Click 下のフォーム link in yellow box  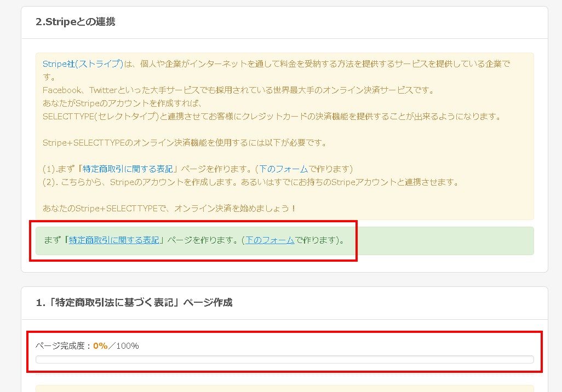[284, 169]
